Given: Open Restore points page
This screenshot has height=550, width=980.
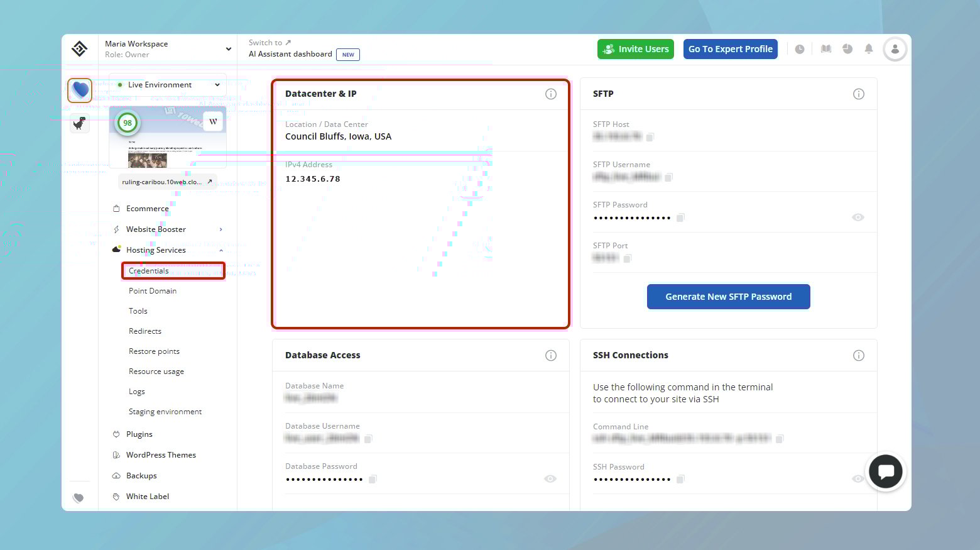Looking at the screenshot, I should [x=154, y=351].
